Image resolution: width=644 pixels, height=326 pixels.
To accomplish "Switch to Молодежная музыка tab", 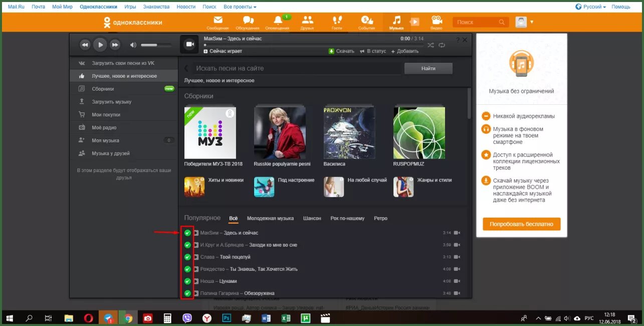I will pos(270,219).
